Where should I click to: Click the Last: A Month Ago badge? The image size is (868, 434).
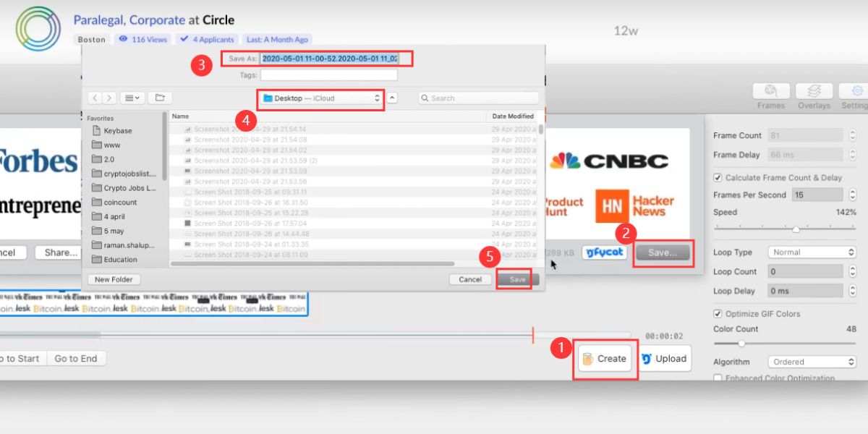[x=277, y=40]
